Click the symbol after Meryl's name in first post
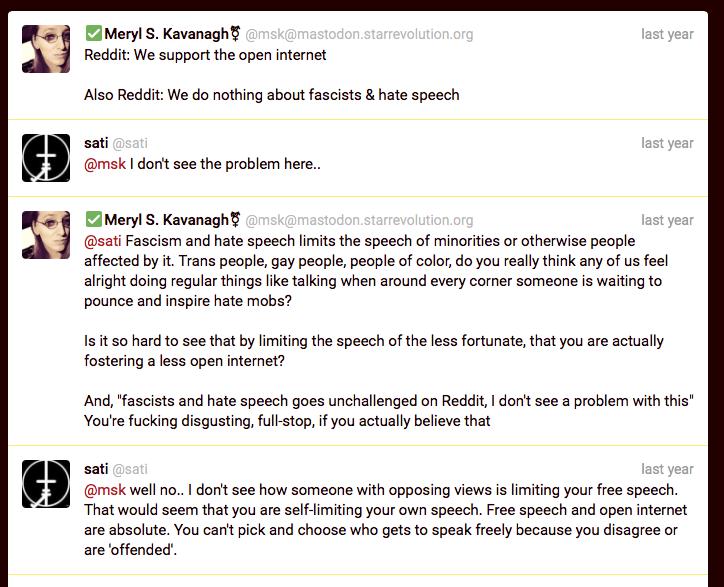The image size is (724, 587). (235, 34)
